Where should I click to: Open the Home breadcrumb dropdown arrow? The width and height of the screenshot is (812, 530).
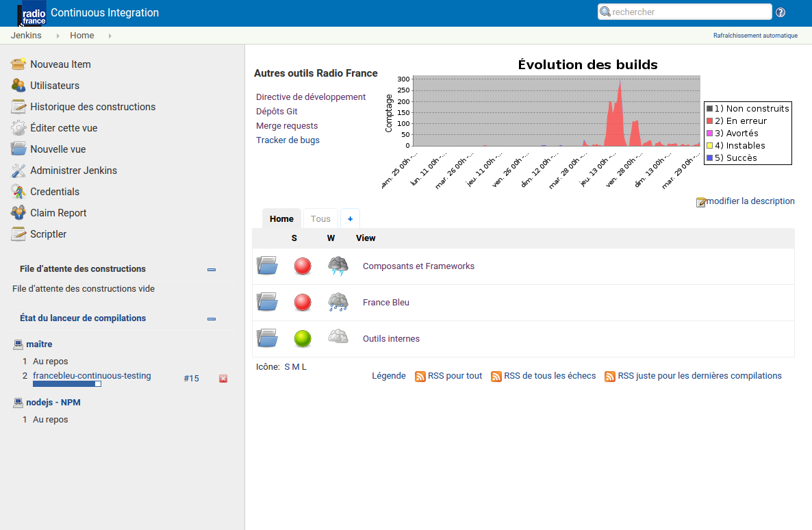tap(110, 36)
